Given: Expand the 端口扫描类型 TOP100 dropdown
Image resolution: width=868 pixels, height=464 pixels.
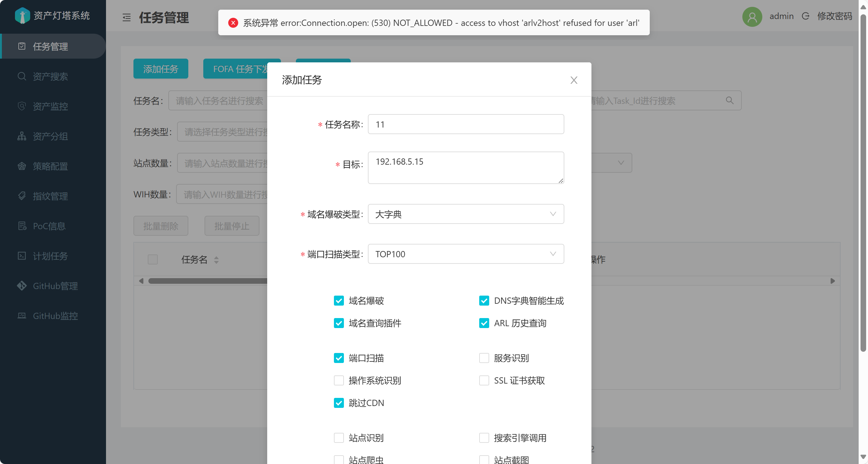Looking at the screenshot, I should click(466, 254).
